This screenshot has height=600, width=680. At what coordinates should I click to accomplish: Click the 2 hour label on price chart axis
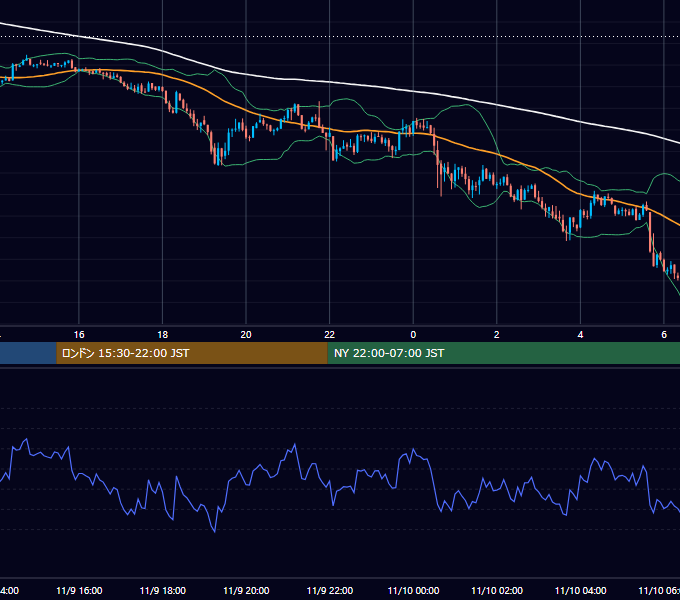point(497,335)
